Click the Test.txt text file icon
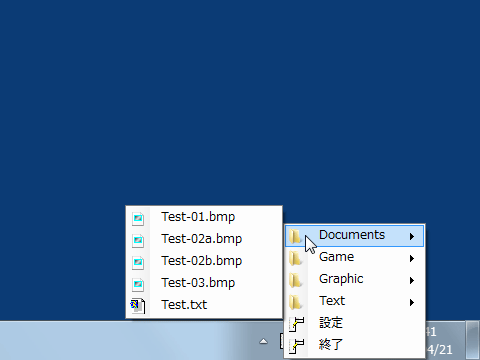Image resolution: width=480 pixels, height=360 pixels. pos(138,306)
